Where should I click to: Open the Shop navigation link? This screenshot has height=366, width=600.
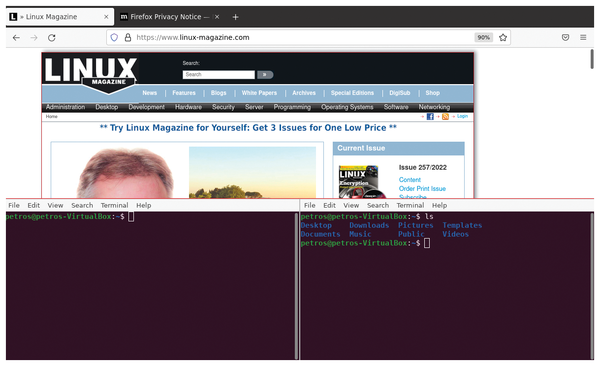click(432, 93)
